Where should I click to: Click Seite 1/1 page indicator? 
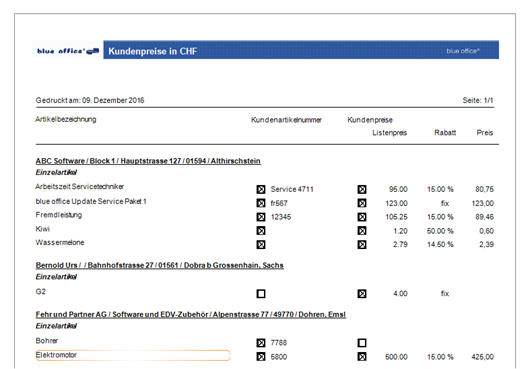pos(478,100)
